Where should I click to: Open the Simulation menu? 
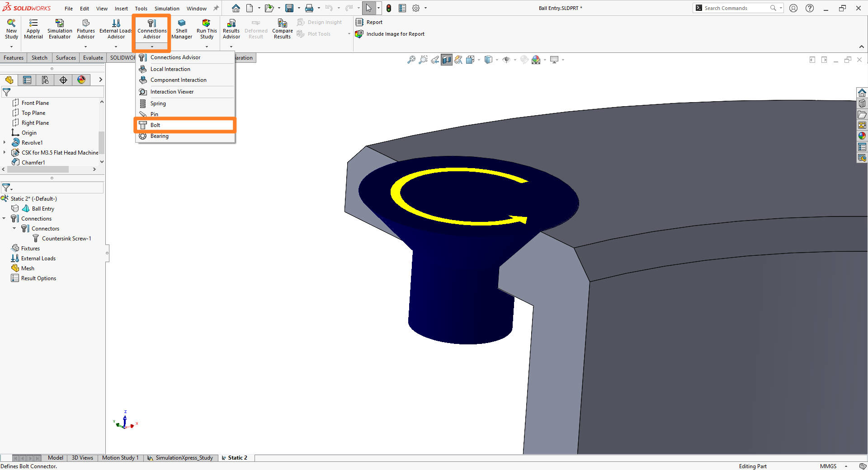166,8
